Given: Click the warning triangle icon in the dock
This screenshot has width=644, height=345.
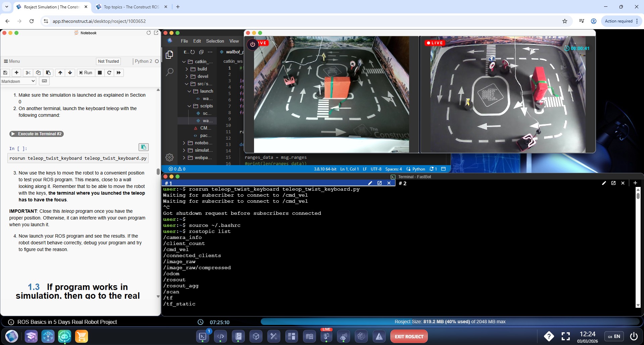Looking at the screenshot, I should click(x=379, y=336).
